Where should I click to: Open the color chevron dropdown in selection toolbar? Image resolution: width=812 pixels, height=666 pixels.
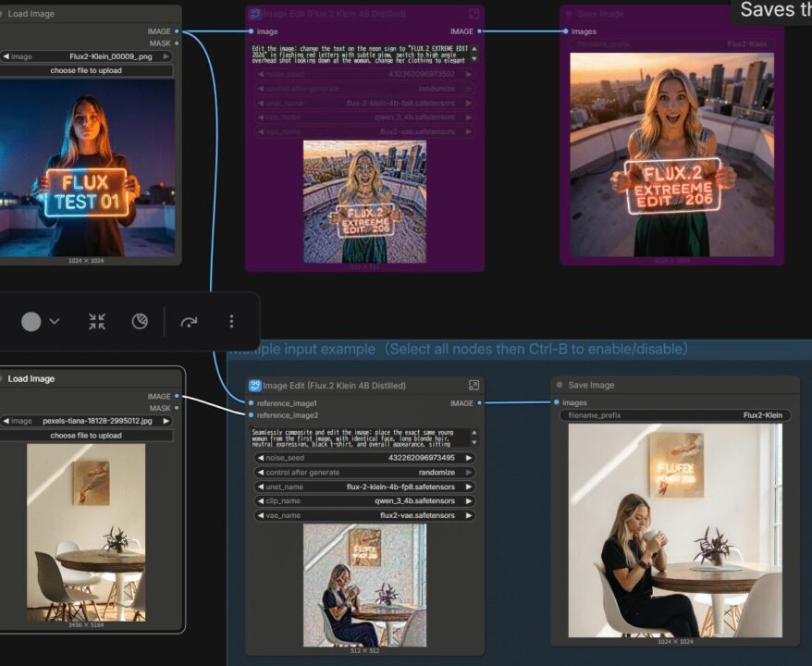pyautogui.click(x=55, y=322)
